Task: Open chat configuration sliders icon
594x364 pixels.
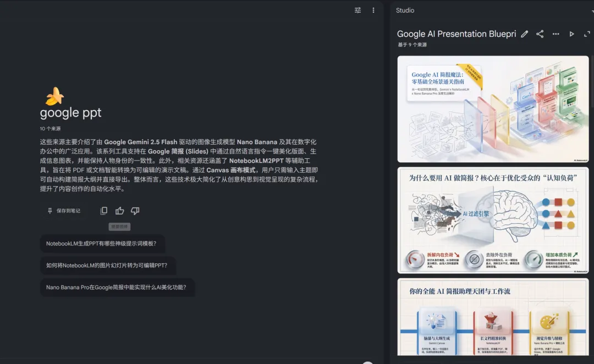Action: tap(358, 10)
